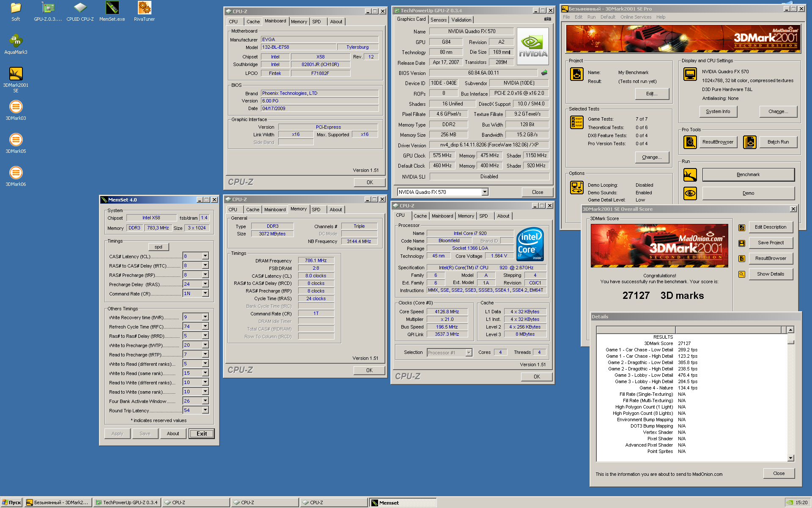Click the Intel Core i7 logo in CPU-Z

[530, 245]
